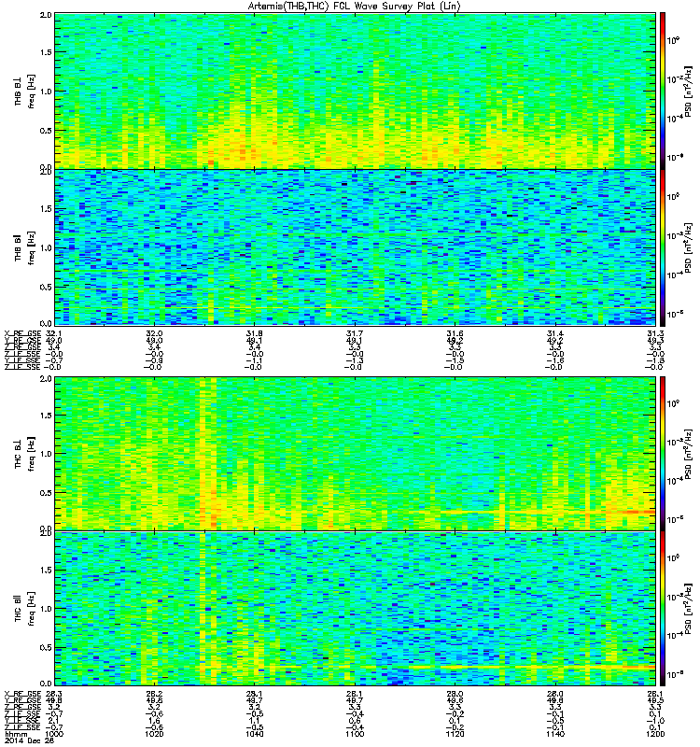Image resolution: width=700 pixels, height=747 pixels.
Task: Click the THC B-parallel spectrogram panel
Action: (x=355, y=609)
